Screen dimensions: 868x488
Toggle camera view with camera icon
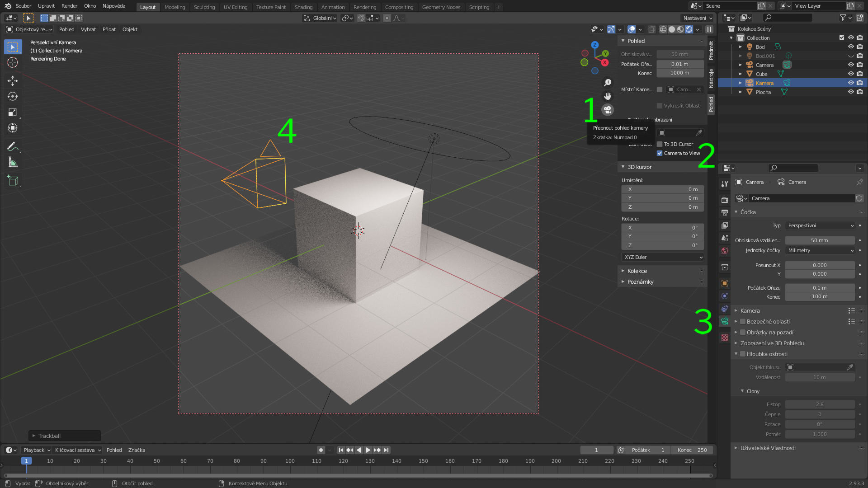pos(608,110)
